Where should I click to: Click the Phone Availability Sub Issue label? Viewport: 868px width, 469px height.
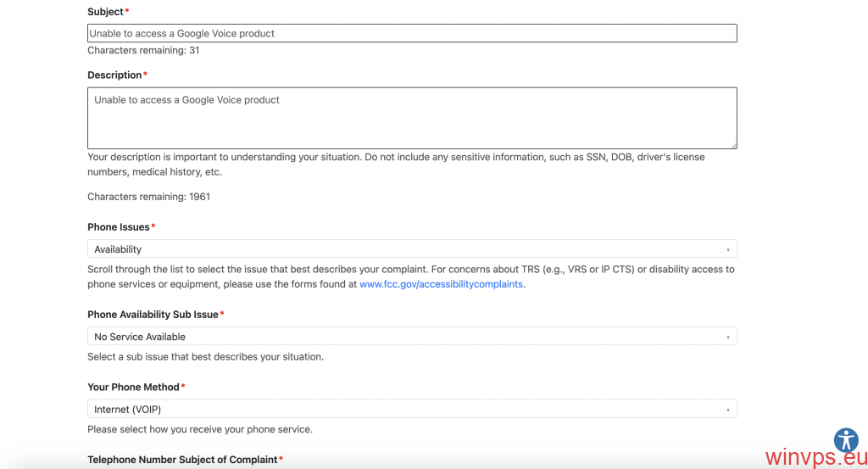point(153,315)
